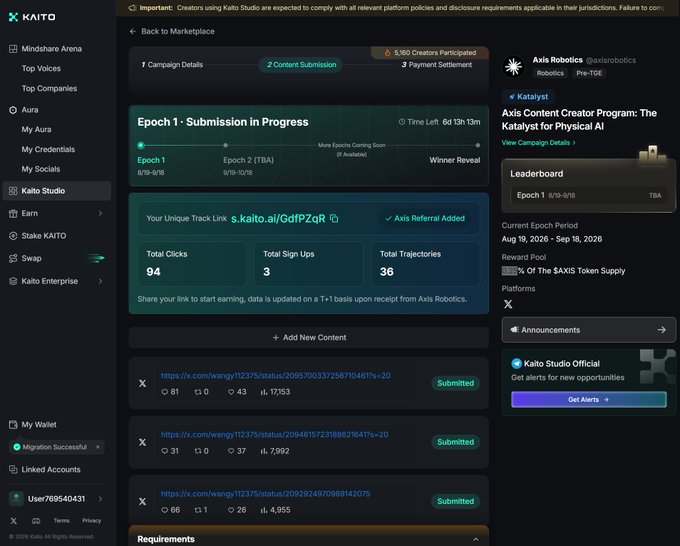Click the back arrow icon to Marketplace
Image resolution: width=680 pixels, height=546 pixels.
click(x=133, y=32)
